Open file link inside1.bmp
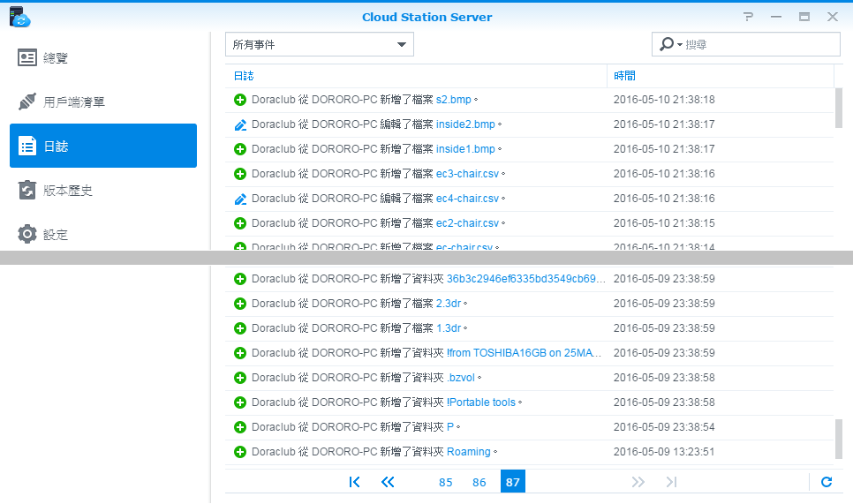Image resolution: width=853 pixels, height=504 pixels. [465, 149]
